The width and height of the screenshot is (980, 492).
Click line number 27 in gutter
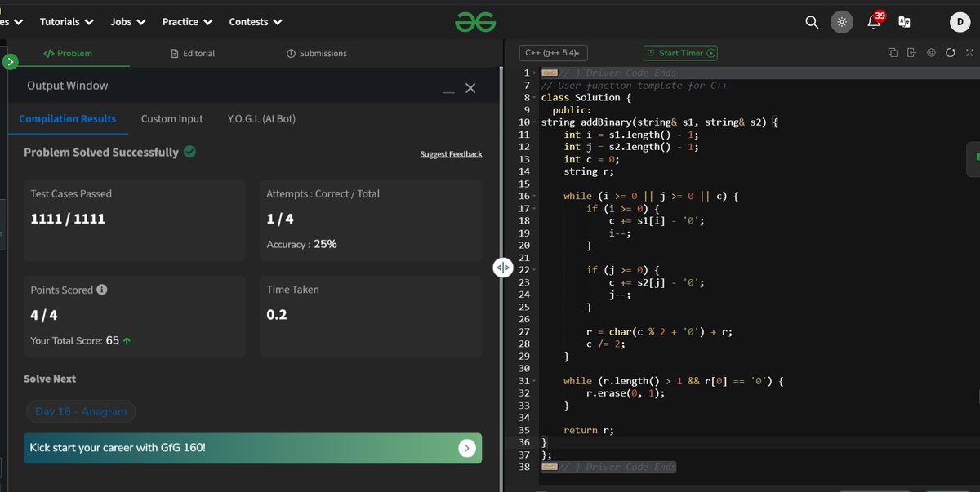[x=524, y=331]
